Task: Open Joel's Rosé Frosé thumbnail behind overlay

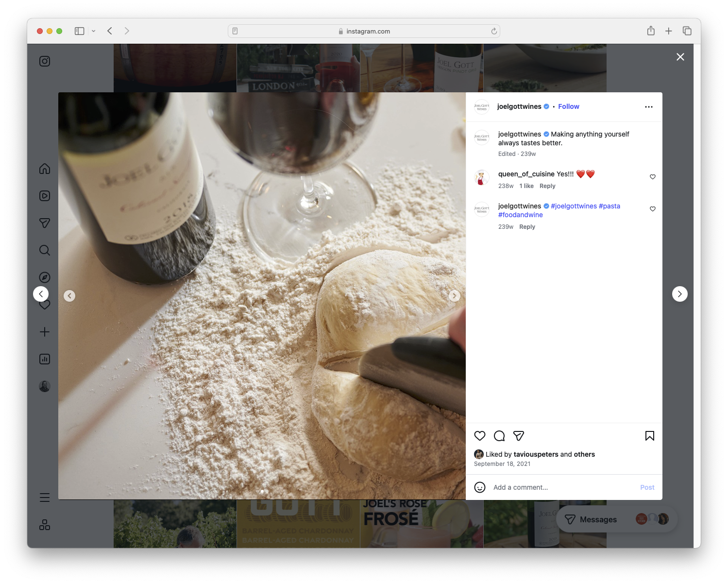Action: point(422,524)
